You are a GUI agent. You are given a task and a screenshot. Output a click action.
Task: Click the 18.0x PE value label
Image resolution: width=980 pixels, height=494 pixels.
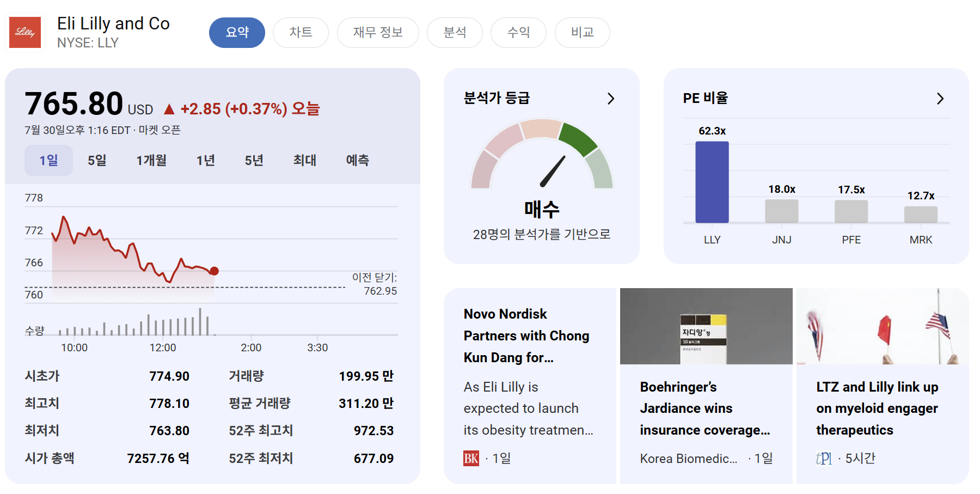pos(782,190)
